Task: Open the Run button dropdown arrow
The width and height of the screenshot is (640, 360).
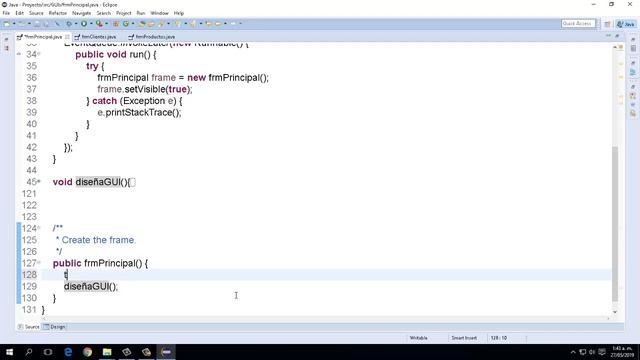Action: (x=91, y=24)
